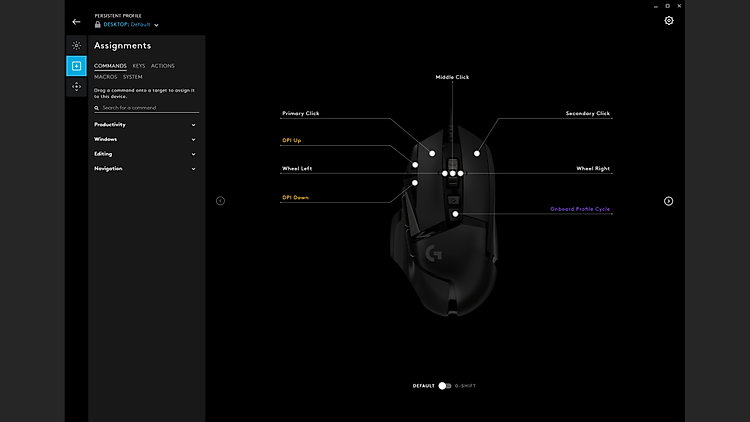Open settings with the gear icon
The height and width of the screenshot is (422, 750).
pos(669,21)
